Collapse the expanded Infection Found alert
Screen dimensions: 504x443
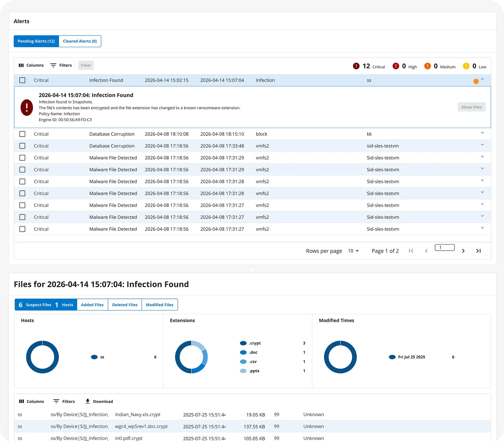pyautogui.click(x=482, y=79)
